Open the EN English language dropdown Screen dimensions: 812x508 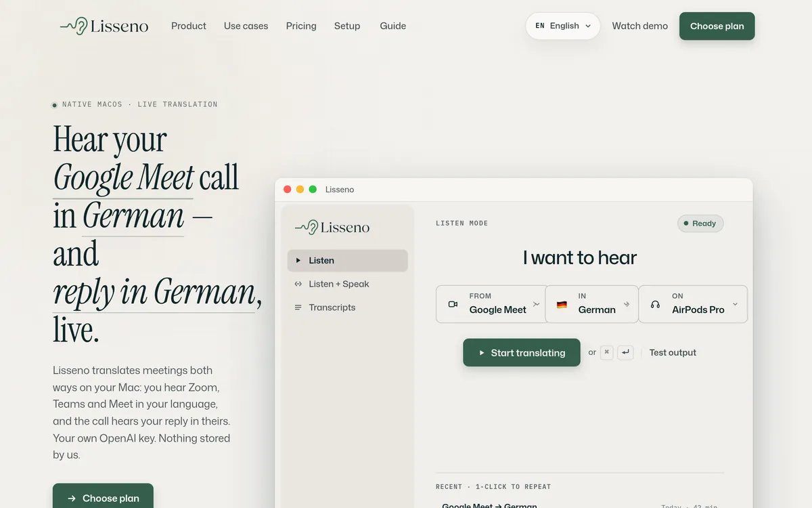click(x=563, y=26)
